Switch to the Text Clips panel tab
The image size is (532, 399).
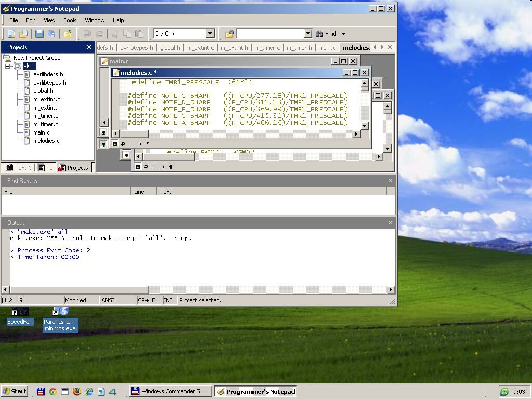point(19,168)
